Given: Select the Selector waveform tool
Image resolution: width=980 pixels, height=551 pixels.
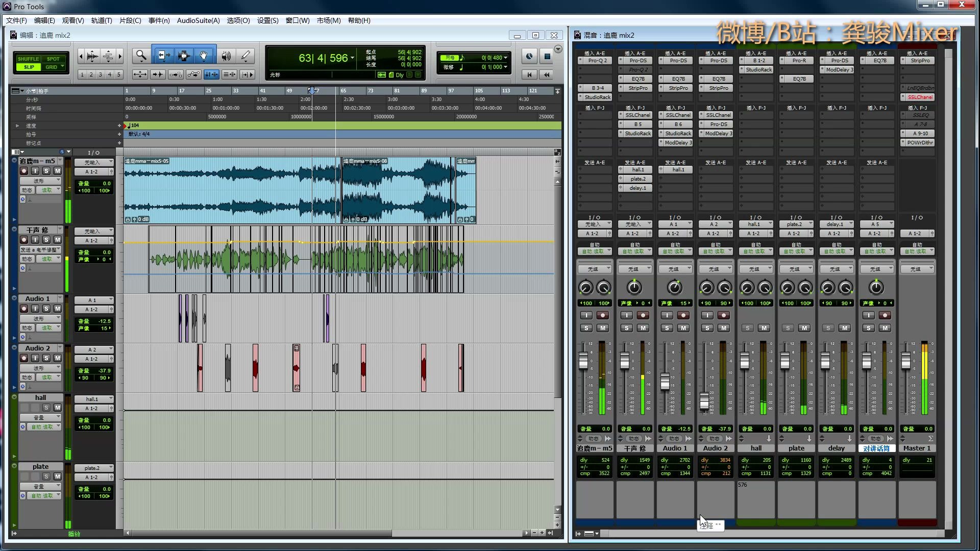Looking at the screenshot, I should [184, 56].
